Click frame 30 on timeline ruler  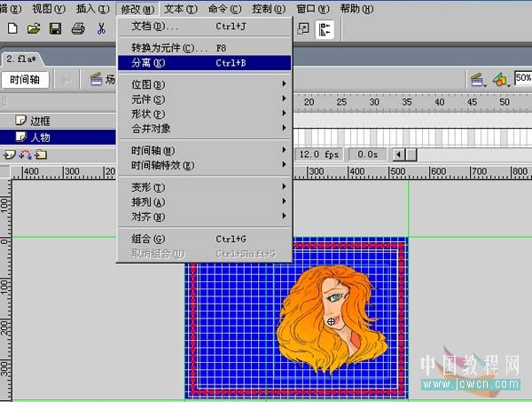tap(374, 102)
